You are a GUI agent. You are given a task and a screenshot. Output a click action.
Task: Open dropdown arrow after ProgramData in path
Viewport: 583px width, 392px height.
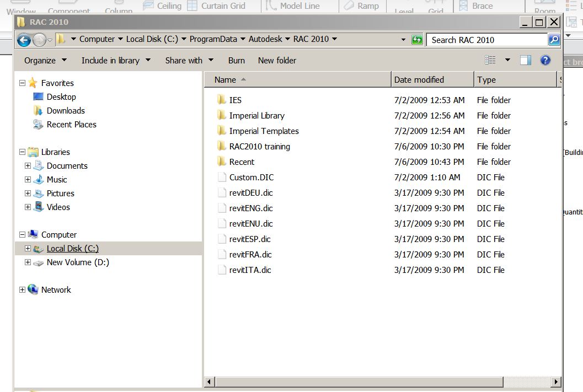tap(243, 39)
